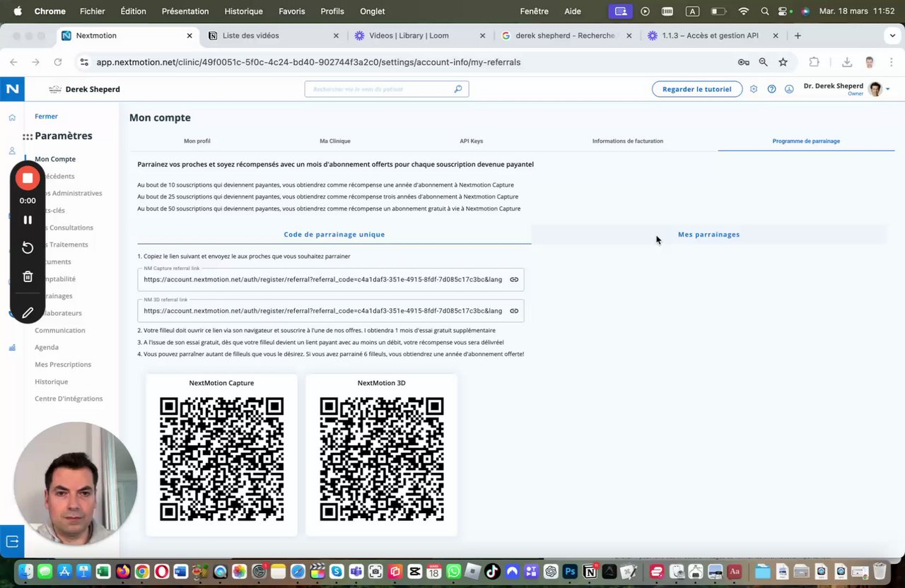The height and width of the screenshot is (588, 905).
Task: Open patients via person sidebar icon
Action: pyautogui.click(x=12, y=151)
